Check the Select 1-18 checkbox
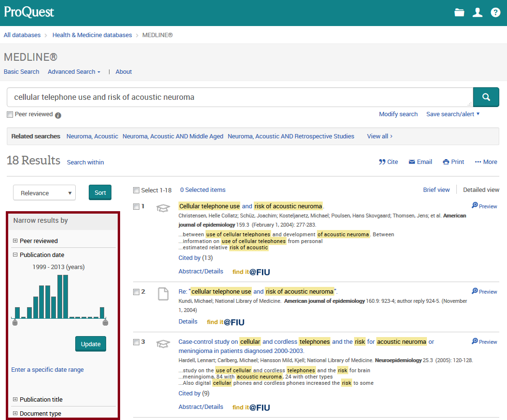Screen dimensions: 507x420 [x=136, y=190]
